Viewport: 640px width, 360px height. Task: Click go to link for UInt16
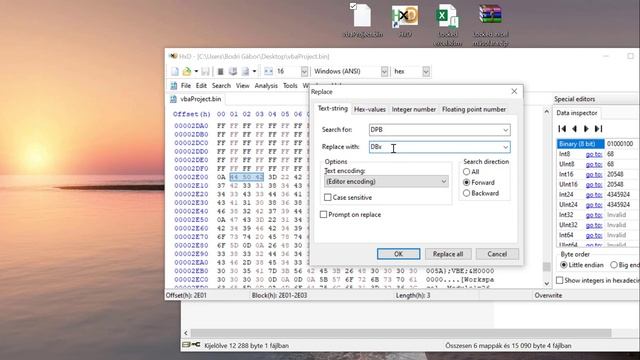coord(593,184)
